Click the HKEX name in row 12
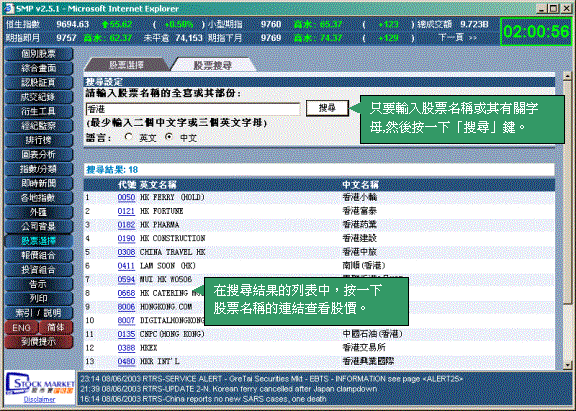The width and height of the screenshot is (576, 411). (x=148, y=348)
